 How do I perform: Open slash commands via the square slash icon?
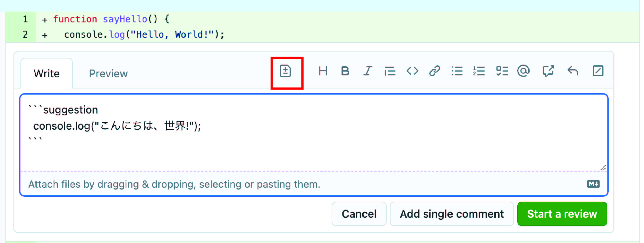(x=598, y=71)
